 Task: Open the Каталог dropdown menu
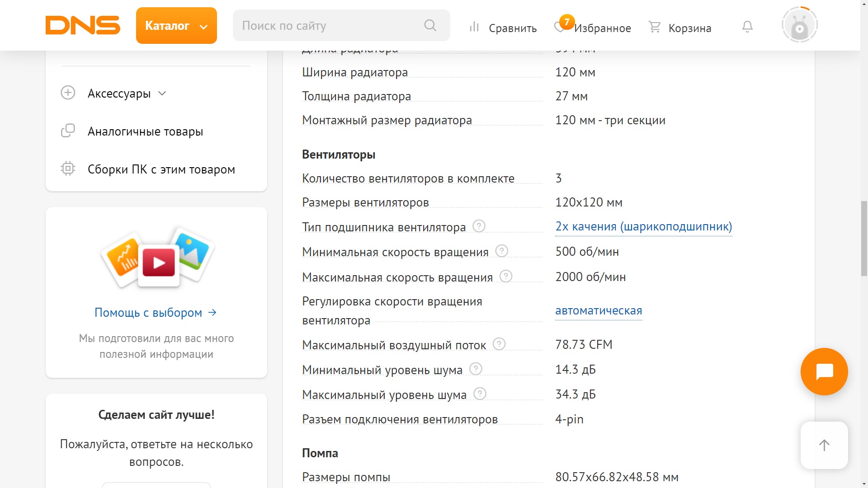[176, 26]
